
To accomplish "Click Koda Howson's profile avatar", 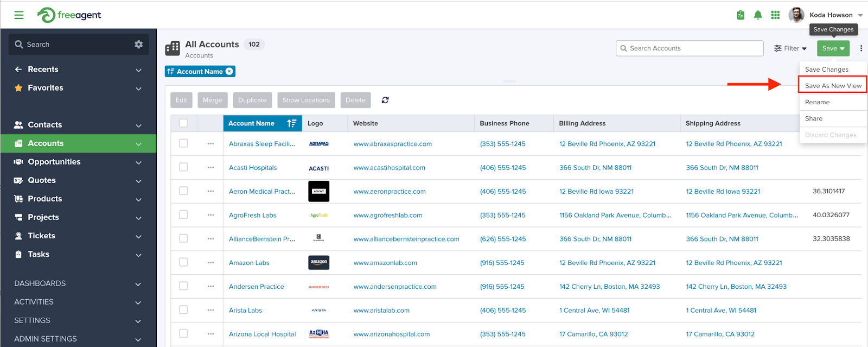I will coord(796,15).
